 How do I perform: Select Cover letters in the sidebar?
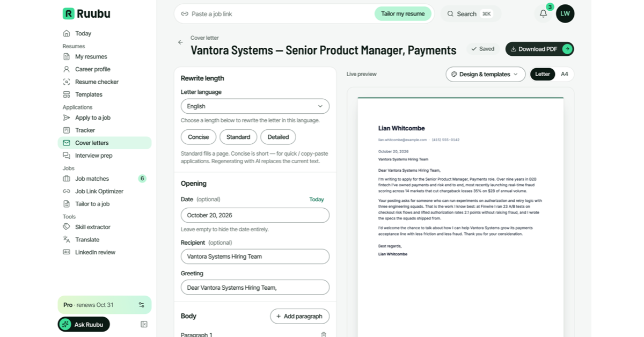point(105,143)
